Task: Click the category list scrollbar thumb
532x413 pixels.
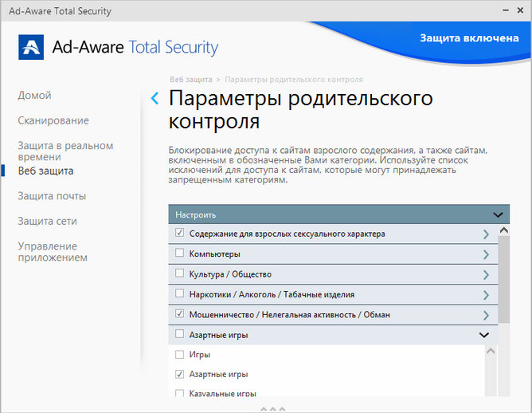Action: (x=504, y=279)
